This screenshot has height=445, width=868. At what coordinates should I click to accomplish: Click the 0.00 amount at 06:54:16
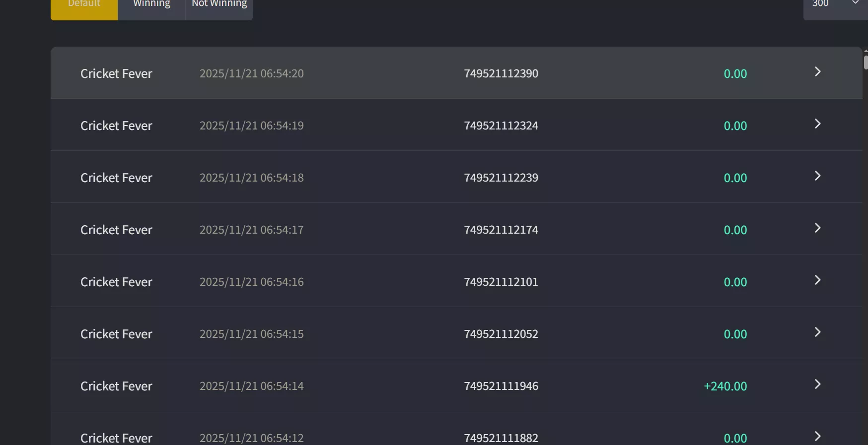(735, 282)
